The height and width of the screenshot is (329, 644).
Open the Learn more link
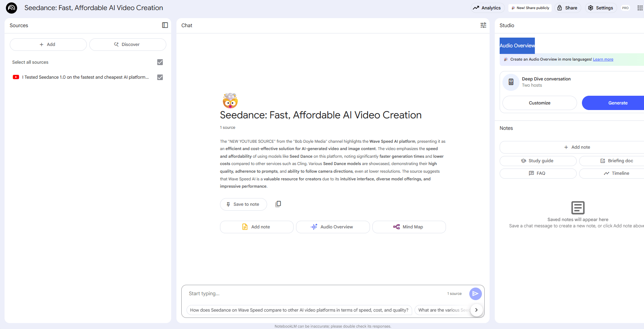coord(603,60)
